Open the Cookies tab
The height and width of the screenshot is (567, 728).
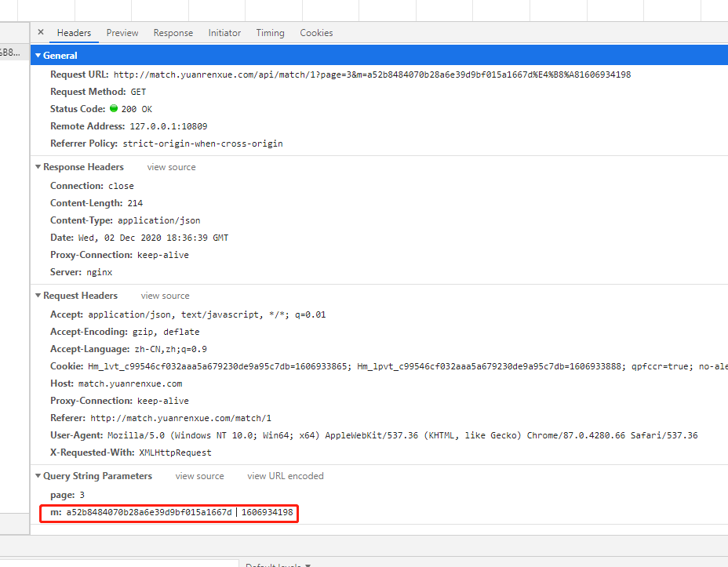click(x=316, y=33)
